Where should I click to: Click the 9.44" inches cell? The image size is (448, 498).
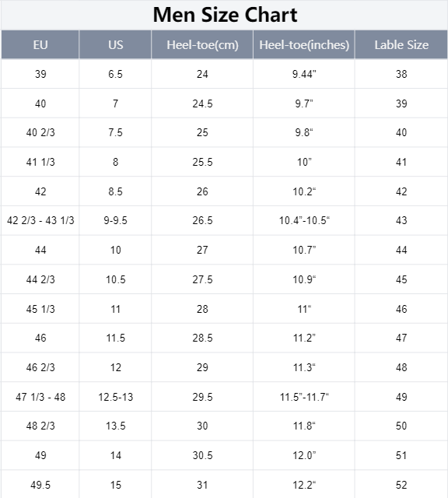[x=304, y=74]
